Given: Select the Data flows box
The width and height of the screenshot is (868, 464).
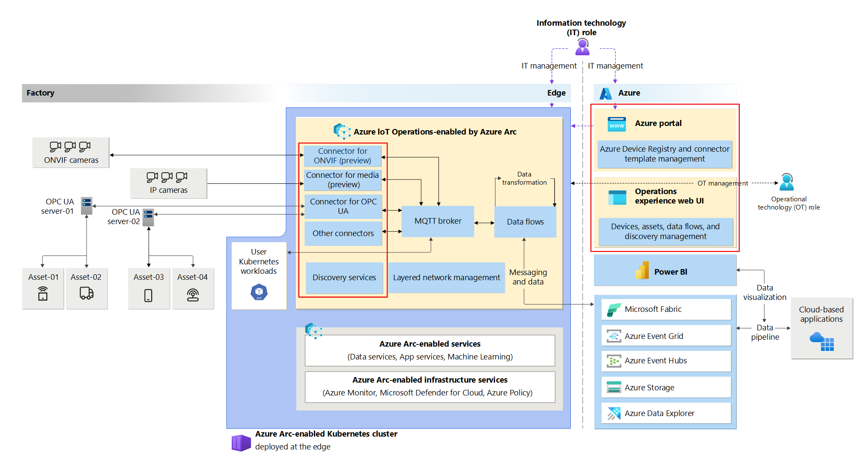Looking at the screenshot, I should 525,222.
